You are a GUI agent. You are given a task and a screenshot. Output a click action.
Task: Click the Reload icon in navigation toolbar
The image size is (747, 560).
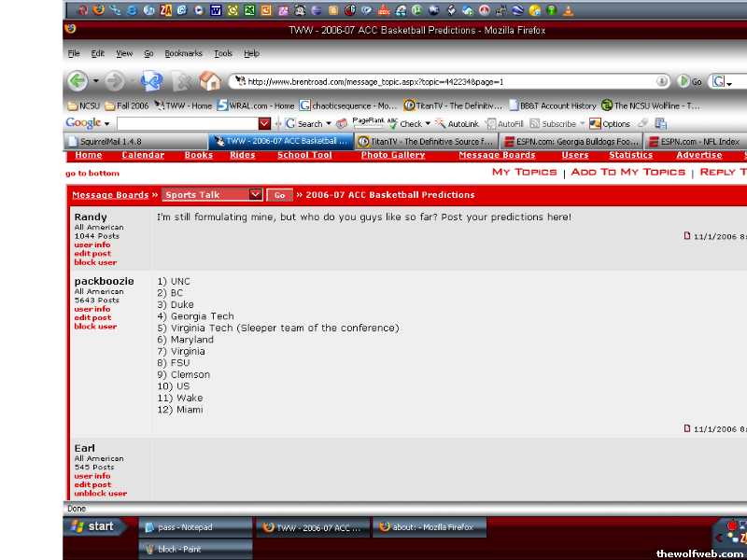coord(151,81)
